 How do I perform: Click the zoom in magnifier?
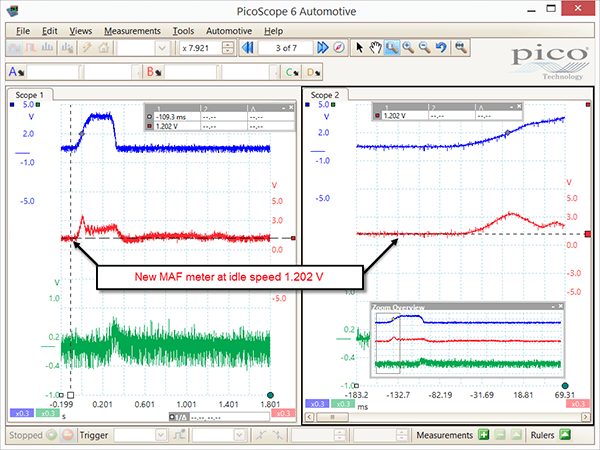408,48
